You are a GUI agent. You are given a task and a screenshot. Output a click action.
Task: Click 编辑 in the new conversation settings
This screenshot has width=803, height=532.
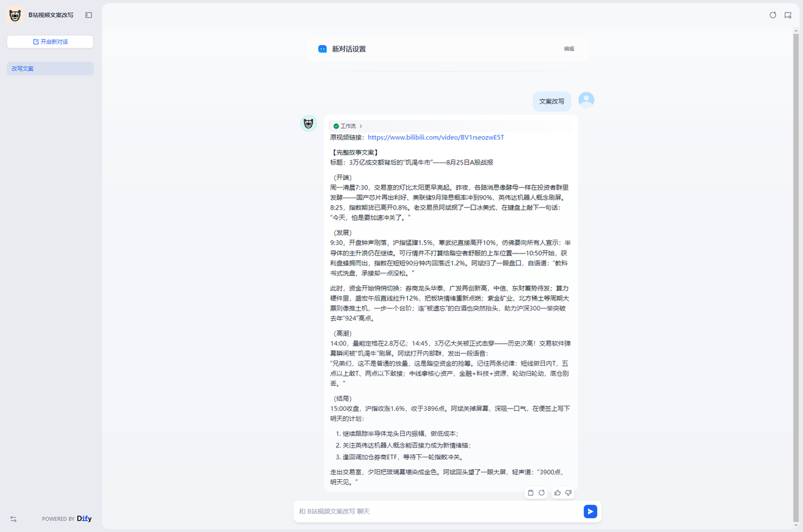568,49
